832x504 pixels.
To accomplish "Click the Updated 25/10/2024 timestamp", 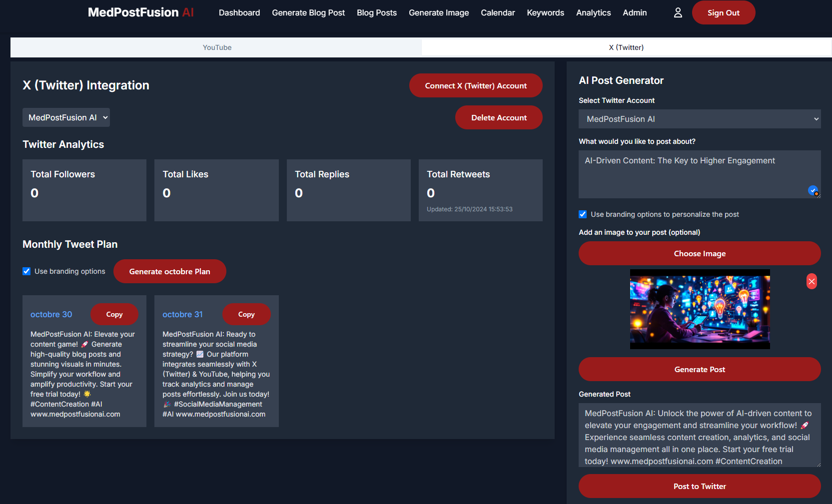I will point(470,209).
